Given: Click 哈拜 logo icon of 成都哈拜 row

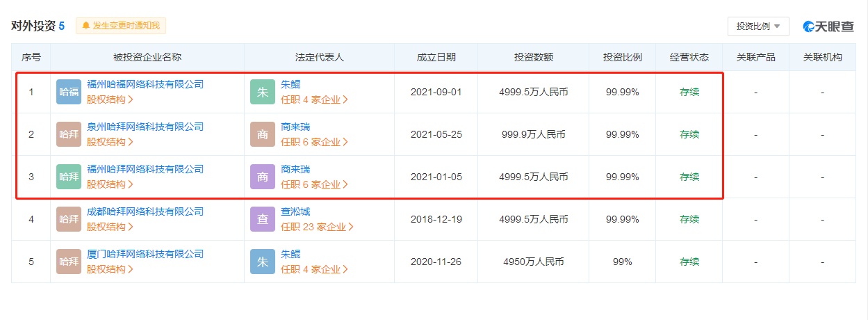Looking at the screenshot, I should [69, 219].
